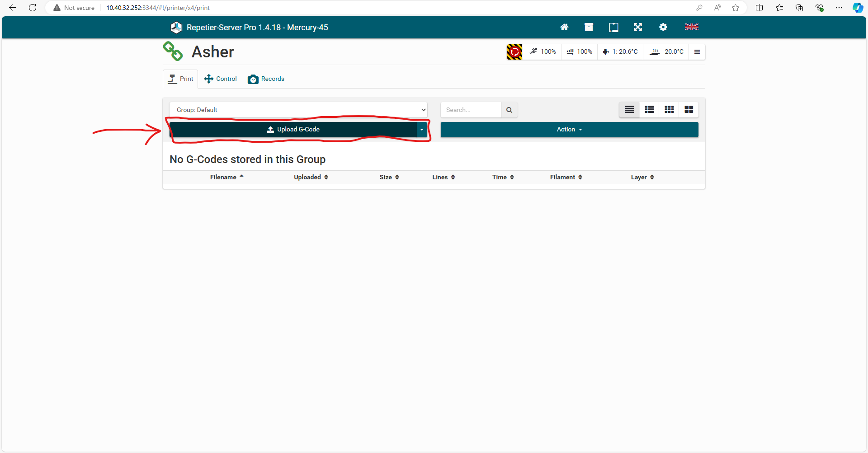Click the emergency stop button icon

pos(514,52)
